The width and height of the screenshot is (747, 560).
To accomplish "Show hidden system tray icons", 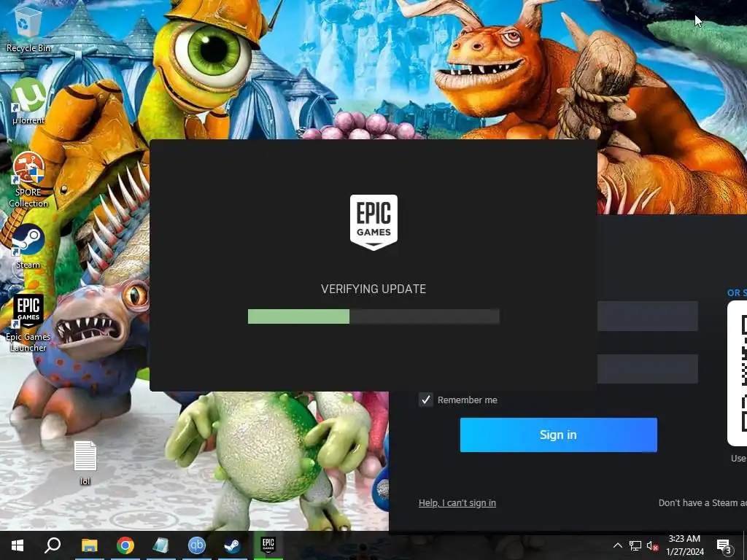I will click(617, 545).
